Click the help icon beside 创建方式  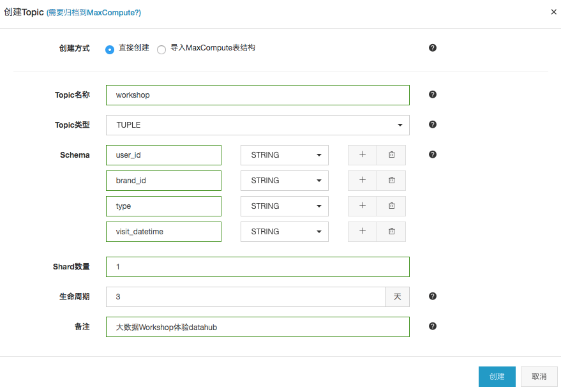click(433, 48)
